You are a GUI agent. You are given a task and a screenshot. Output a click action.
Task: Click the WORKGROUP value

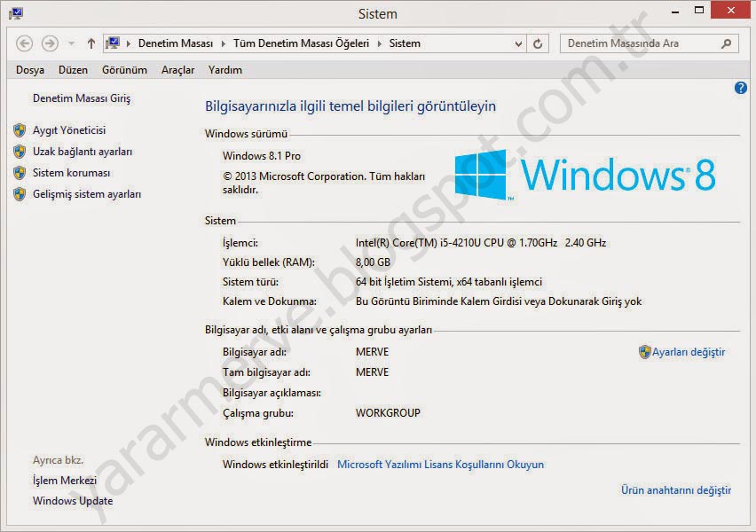(x=388, y=413)
